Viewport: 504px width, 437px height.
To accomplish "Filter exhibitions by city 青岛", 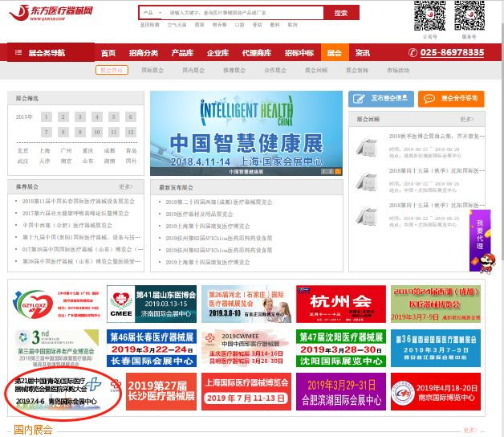I will (x=131, y=150).
